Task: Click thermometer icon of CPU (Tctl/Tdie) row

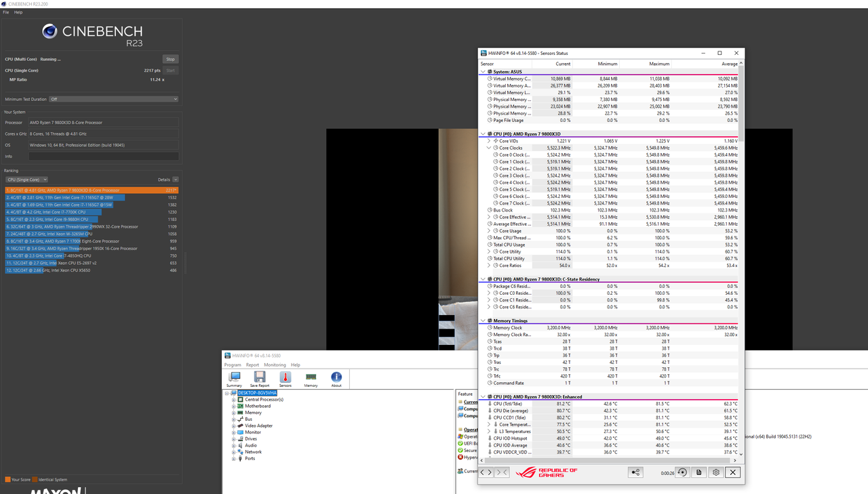Action: [490, 404]
